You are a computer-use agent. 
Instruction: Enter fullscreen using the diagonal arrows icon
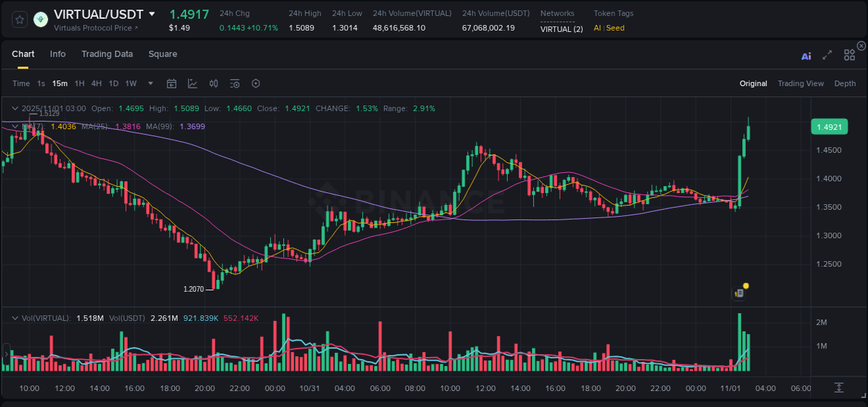coord(827,56)
